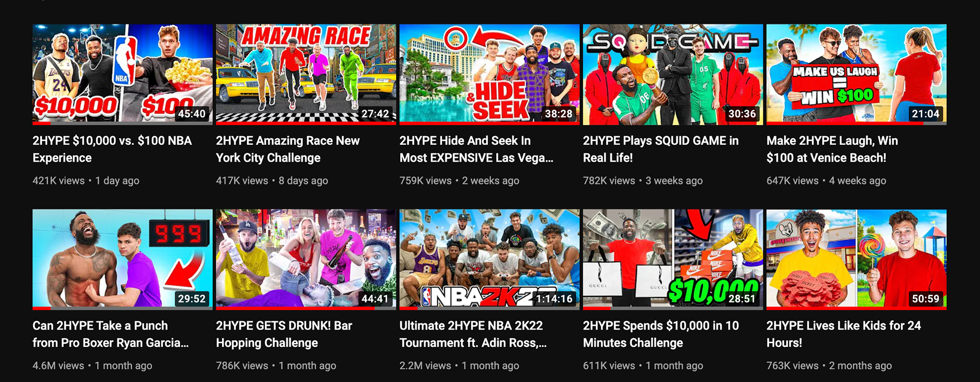The image size is (980, 382).
Task: Click title '2HYPE Hide And Seek In Most EXPENSIVE'
Action: coord(476,149)
